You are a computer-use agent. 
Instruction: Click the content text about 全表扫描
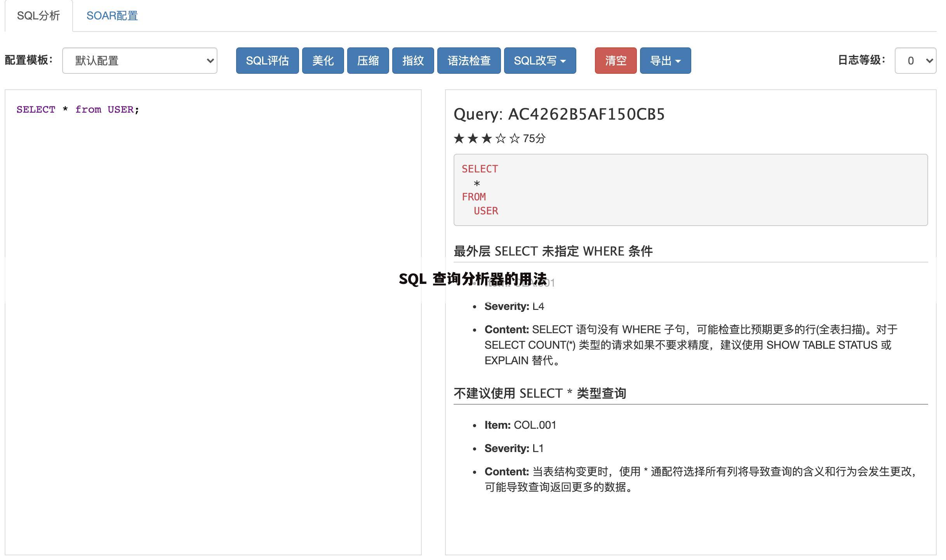[691, 345]
